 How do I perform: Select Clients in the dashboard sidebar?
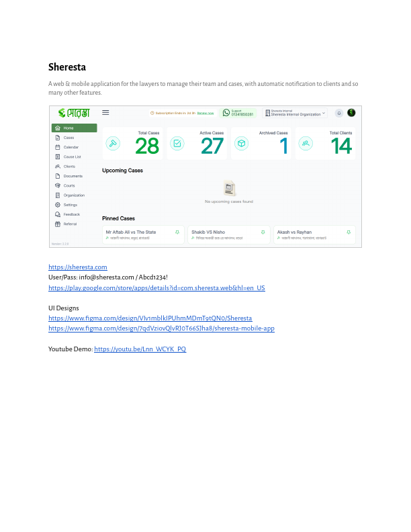pyautogui.click(x=75, y=167)
